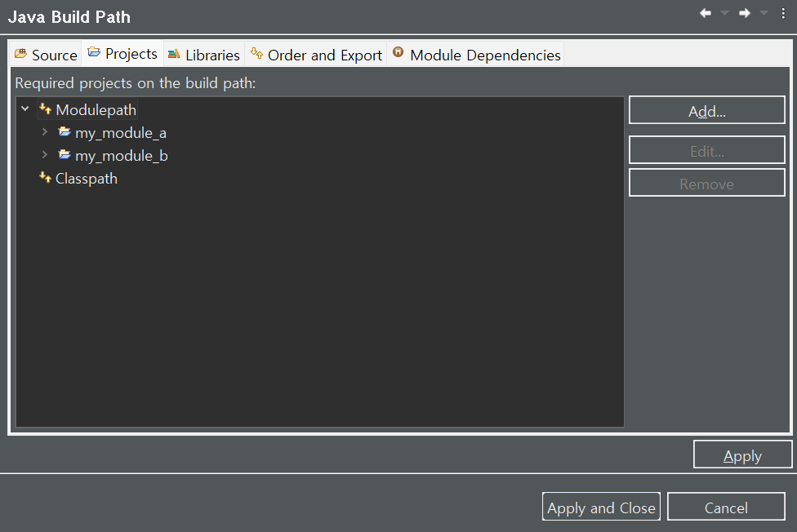The width and height of the screenshot is (797, 532).
Task: Click the Cancel button
Action: (x=726, y=507)
